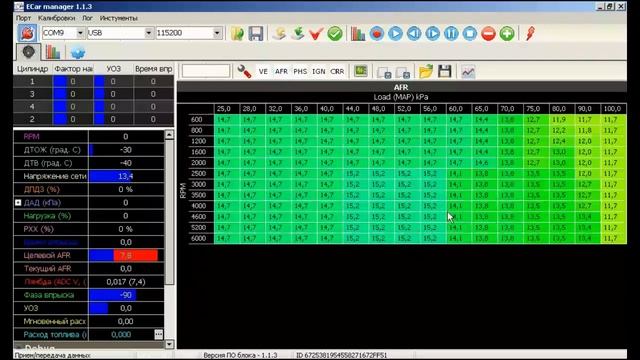Viewport: 640px width, 360px height.
Task: Click the save floppy icon in table toolbar
Action: pos(444,71)
